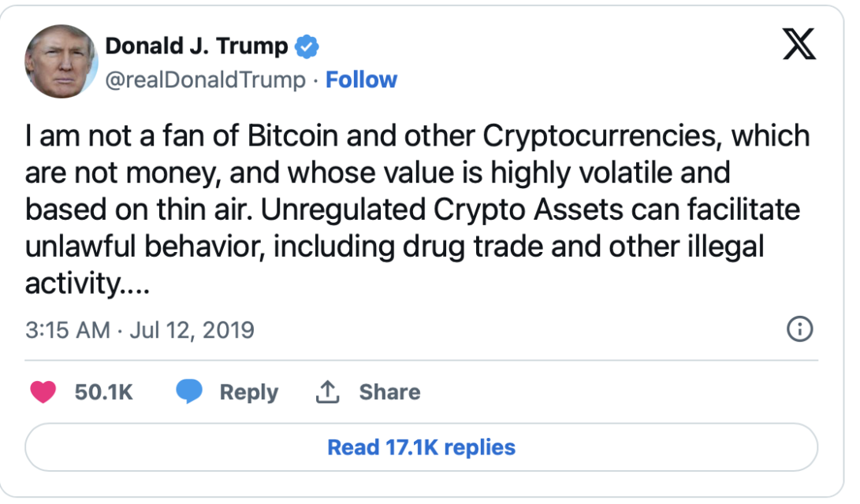Open the circled info icon beside the timestamp

799,329
